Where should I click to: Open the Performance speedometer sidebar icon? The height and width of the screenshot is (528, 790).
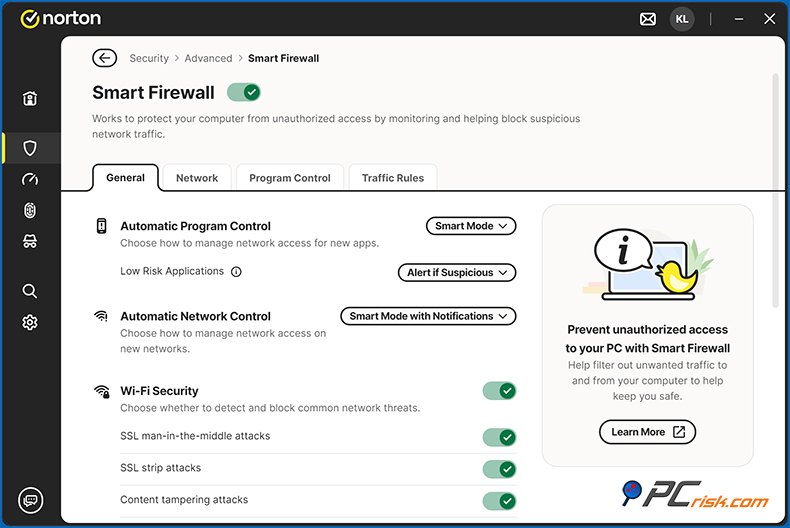[x=30, y=179]
